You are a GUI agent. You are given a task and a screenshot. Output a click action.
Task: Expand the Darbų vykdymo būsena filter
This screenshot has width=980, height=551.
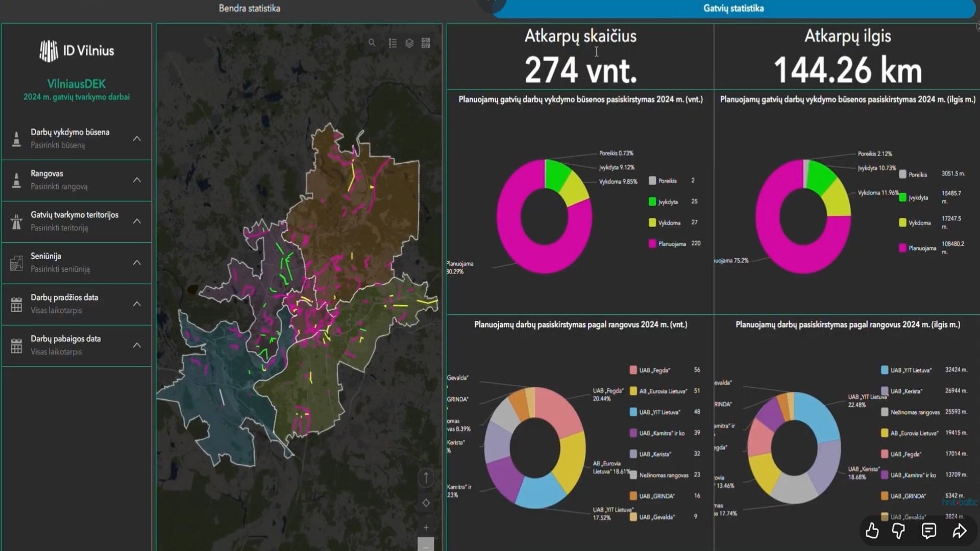[x=136, y=139]
